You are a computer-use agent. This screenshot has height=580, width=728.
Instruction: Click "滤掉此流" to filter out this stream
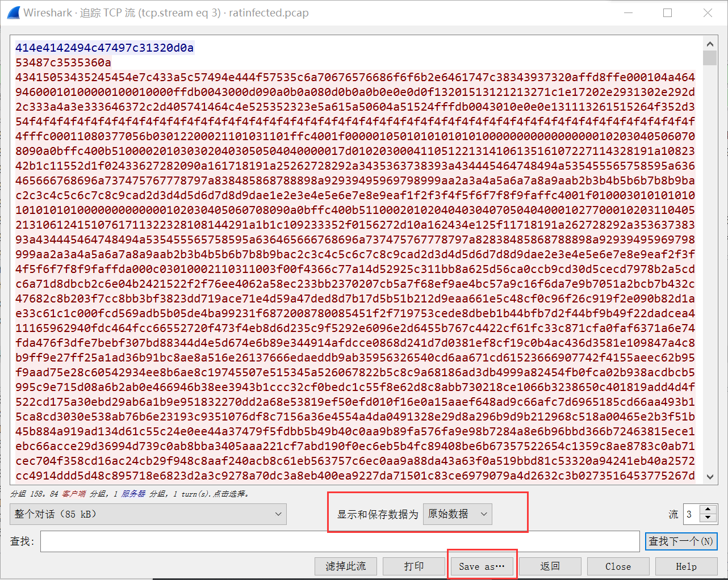(x=345, y=566)
